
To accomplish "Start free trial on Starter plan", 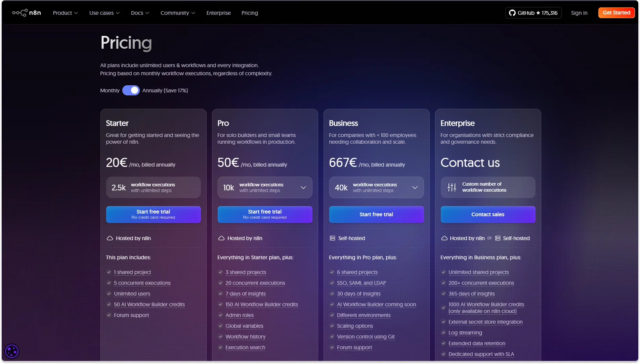I will [153, 214].
